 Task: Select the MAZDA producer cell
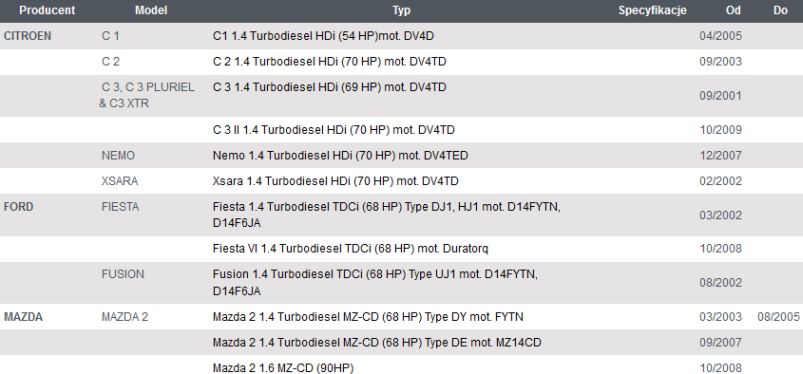(23, 317)
